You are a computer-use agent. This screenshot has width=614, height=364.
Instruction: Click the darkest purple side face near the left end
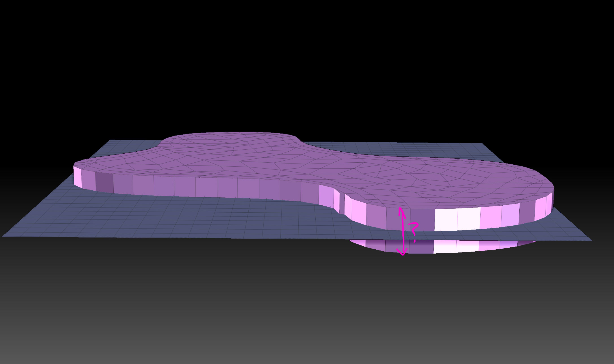click(x=104, y=182)
